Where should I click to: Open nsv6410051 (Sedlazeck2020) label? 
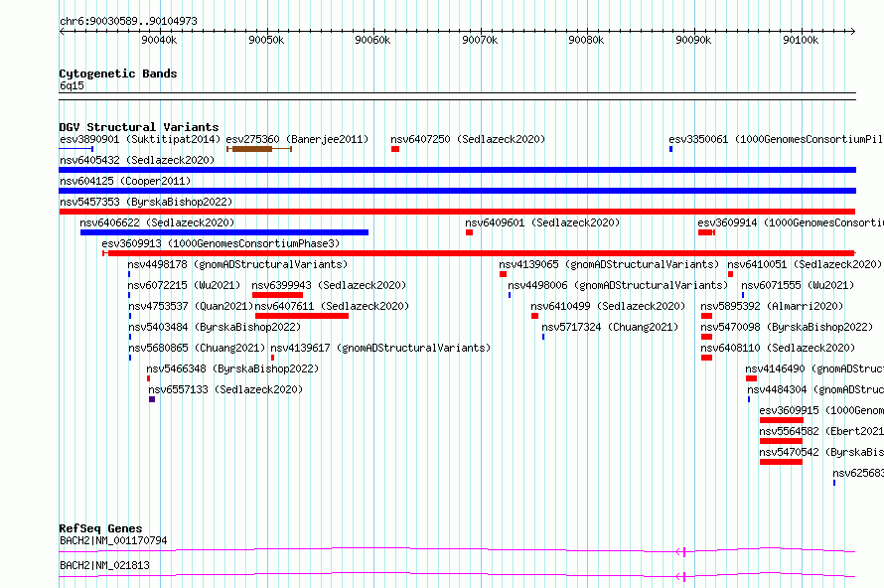(x=805, y=264)
